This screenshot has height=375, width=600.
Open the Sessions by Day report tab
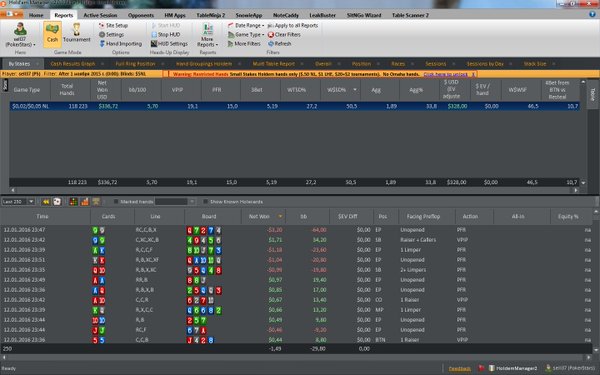(x=485, y=64)
